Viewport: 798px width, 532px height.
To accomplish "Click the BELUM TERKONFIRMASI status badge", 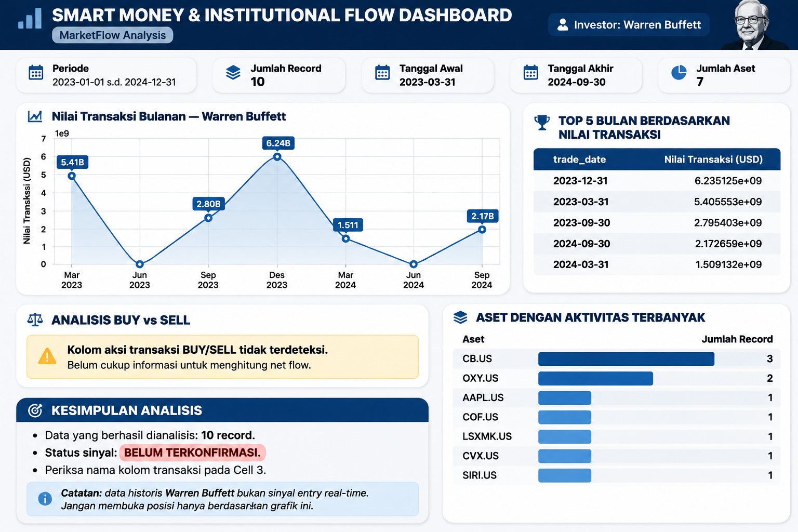I will pos(193,453).
